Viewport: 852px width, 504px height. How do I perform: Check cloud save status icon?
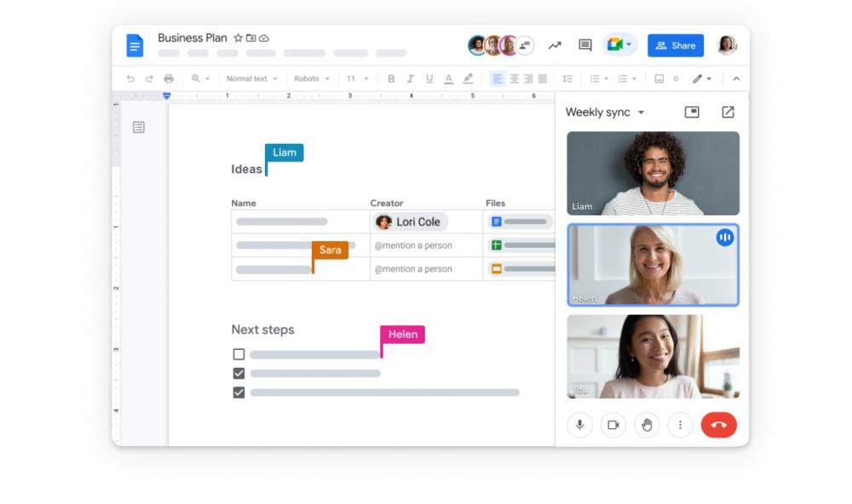(x=264, y=38)
